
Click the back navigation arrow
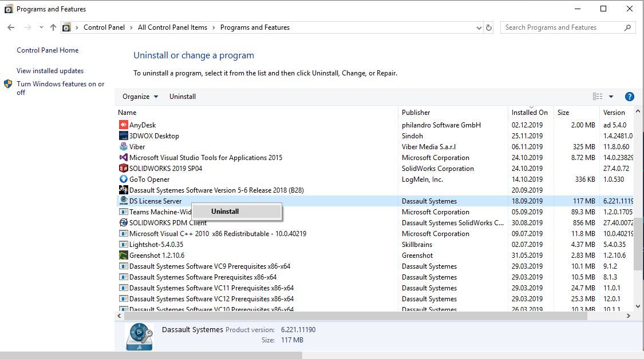(11, 27)
